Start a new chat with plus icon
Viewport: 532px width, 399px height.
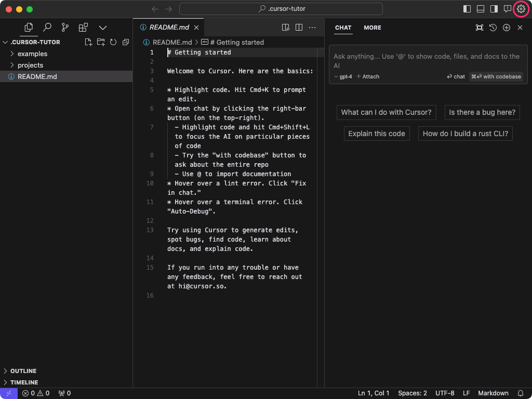coord(506,28)
